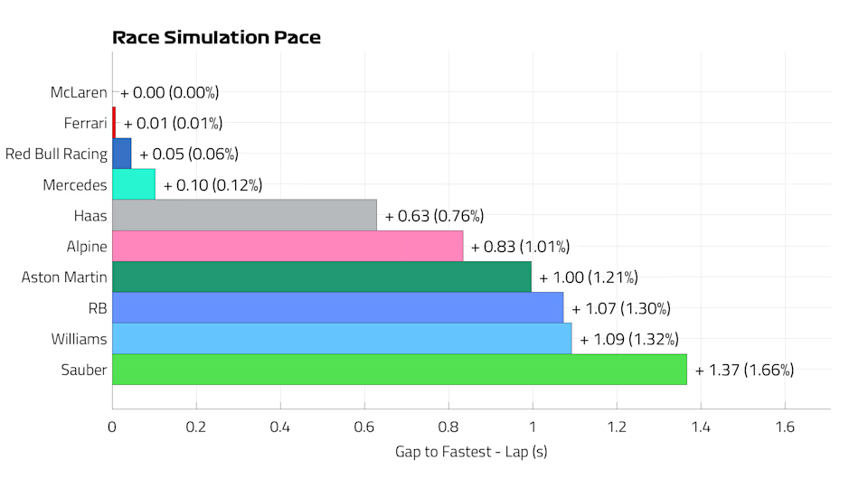Select the turquoise Mercedes bar
Image resolution: width=868 pixels, height=488 pixels.
tap(134, 184)
